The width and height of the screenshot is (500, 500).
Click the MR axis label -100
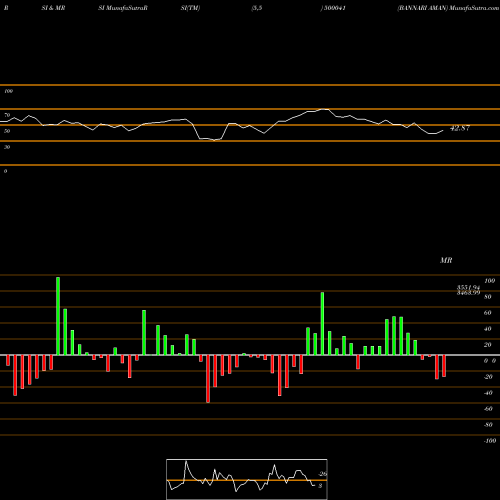pos(490,441)
